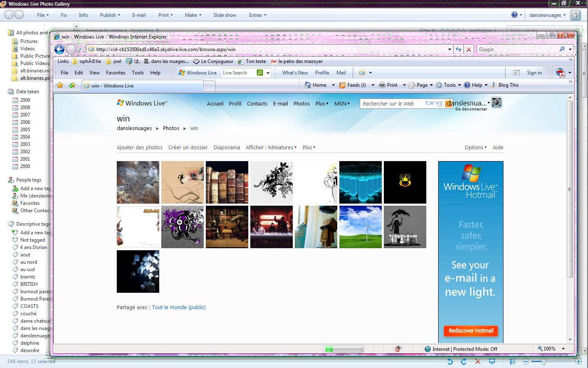Click the danslesnuages profile picture on Windows Live

pyautogui.click(x=496, y=102)
